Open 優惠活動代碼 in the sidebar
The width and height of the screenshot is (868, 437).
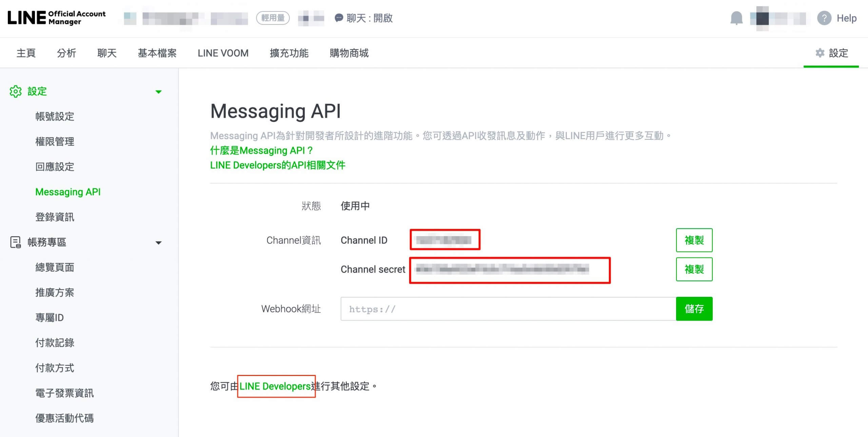pos(64,418)
